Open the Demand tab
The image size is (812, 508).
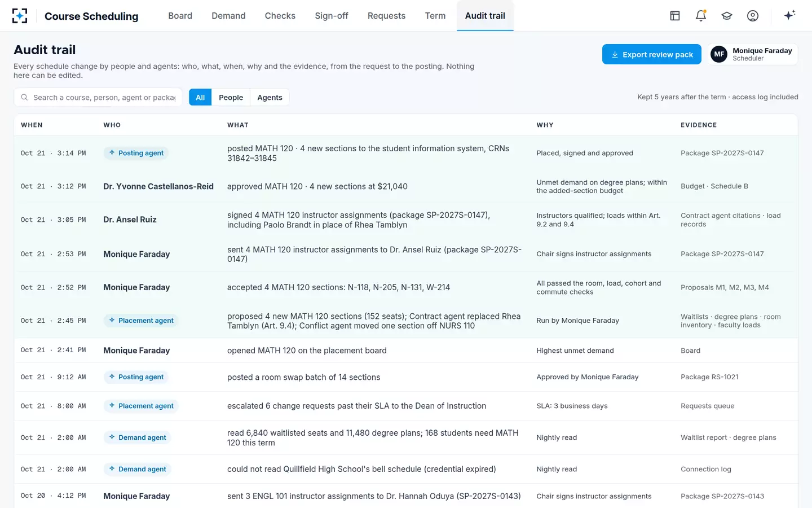228,16
